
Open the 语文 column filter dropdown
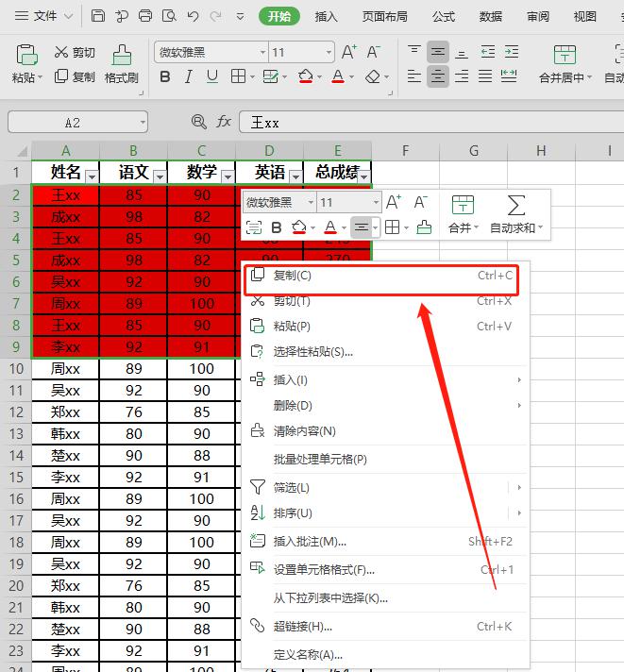[160, 176]
